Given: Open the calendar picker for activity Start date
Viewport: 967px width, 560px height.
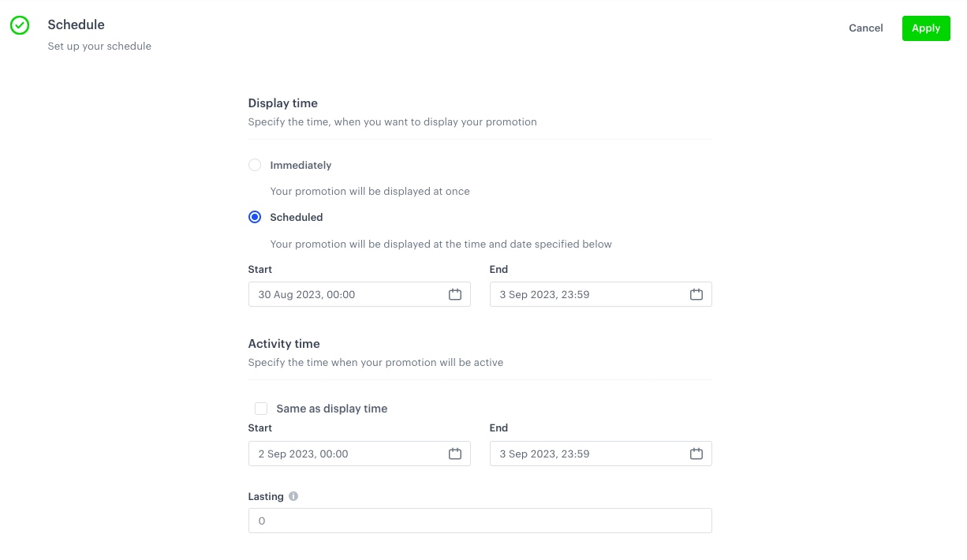Looking at the screenshot, I should (x=455, y=454).
